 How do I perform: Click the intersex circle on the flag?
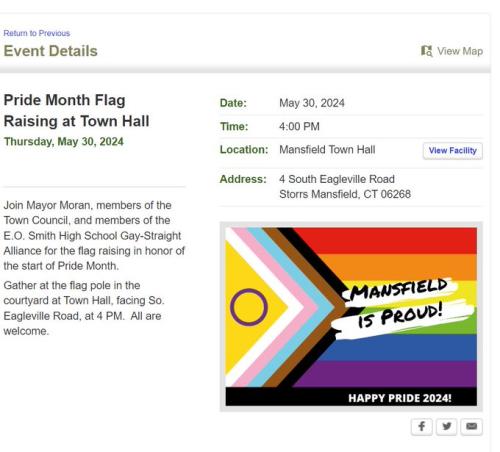(x=249, y=307)
